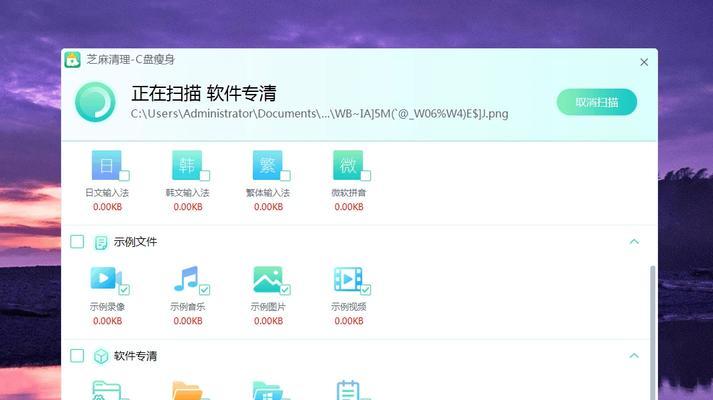The image size is (713, 400).
Task: Click the notepad icon under 软件专清
Action: pyautogui.click(x=348, y=390)
